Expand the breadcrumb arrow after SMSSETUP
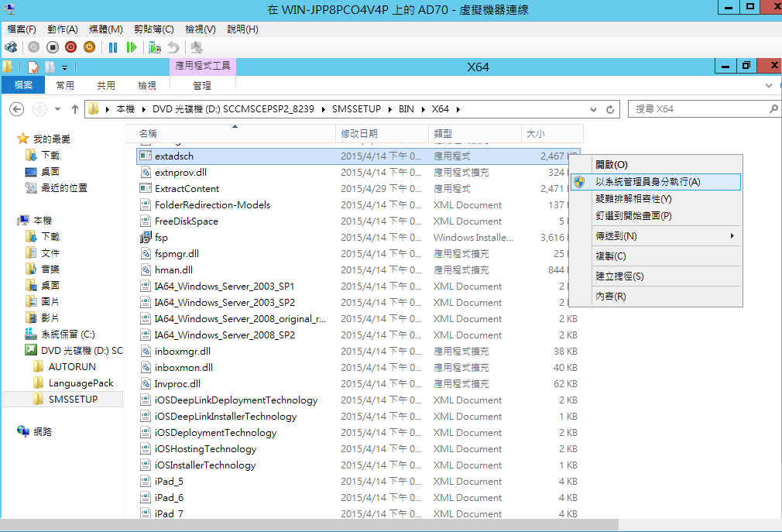 (390, 109)
